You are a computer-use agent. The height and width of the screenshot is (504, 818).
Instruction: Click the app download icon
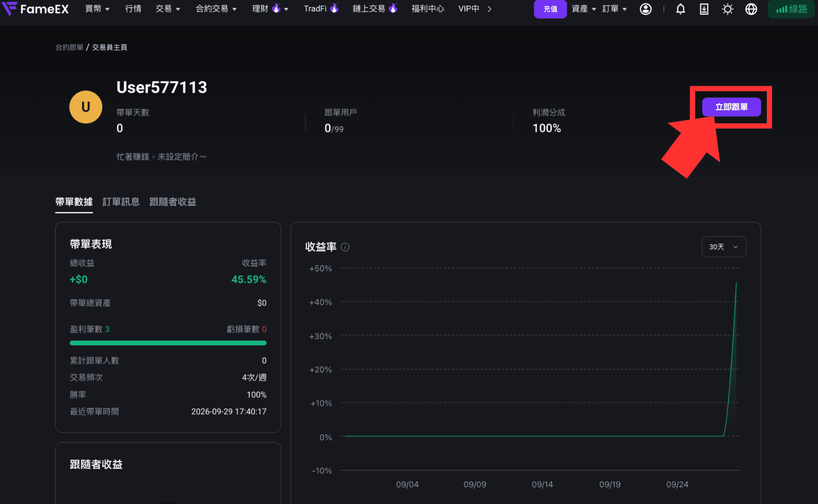[704, 9]
